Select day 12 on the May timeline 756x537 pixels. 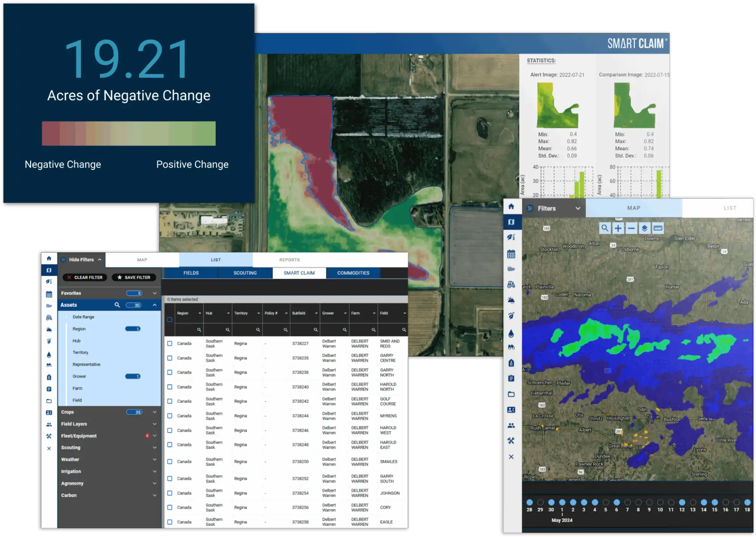pyautogui.click(x=681, y=503)
